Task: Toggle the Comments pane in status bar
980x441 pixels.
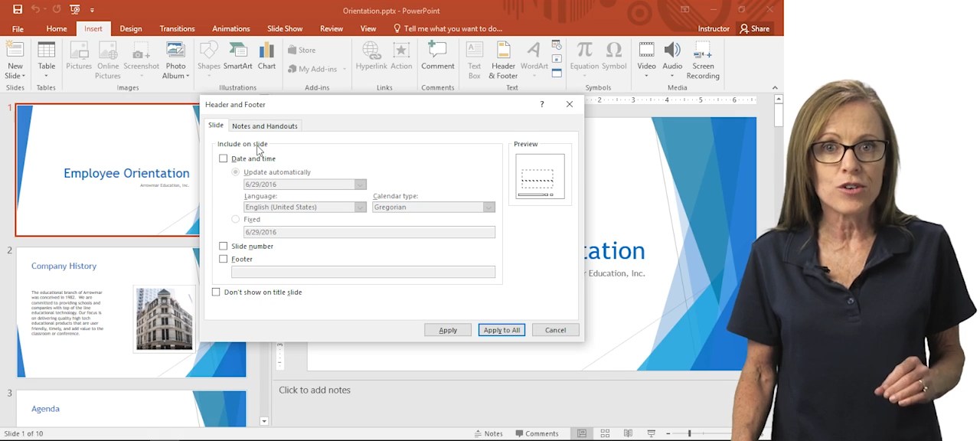Action: coord(536,433)
